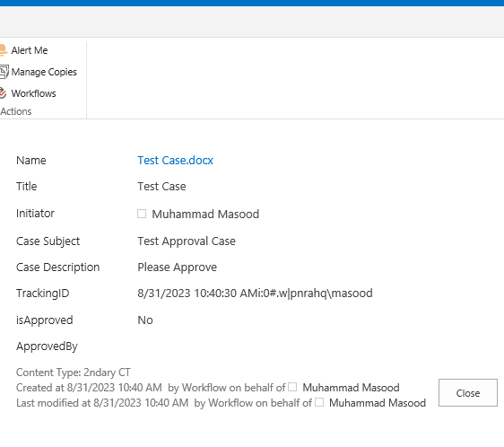
Task: Click the Case Description value Please Approve
Action: (x=177, y=267)
